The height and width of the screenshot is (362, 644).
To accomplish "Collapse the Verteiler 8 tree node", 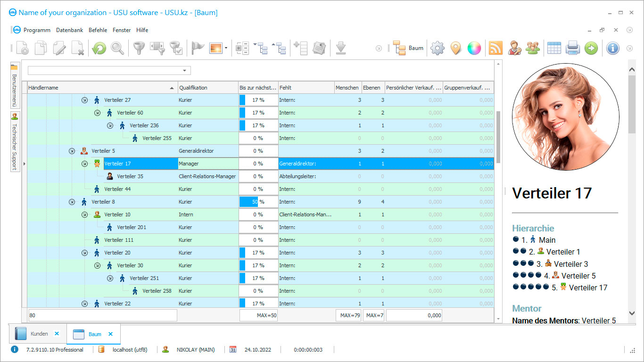I will click(72, 202).
